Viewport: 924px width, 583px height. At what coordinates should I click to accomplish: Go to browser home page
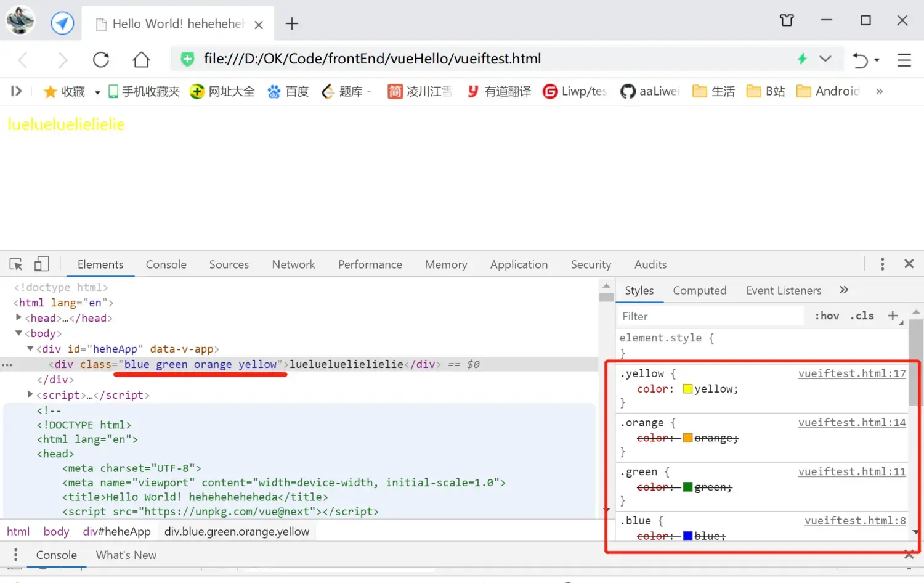click(x=141, y=60)
